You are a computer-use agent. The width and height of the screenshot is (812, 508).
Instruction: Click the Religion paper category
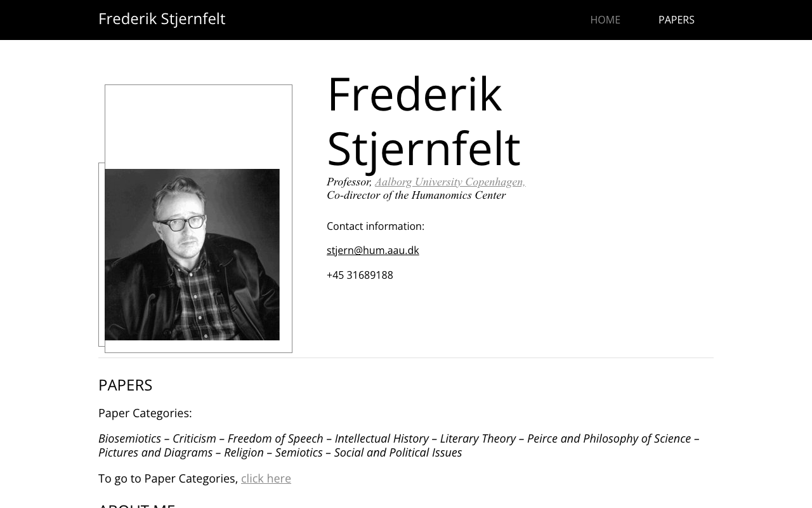coord(244,452)
